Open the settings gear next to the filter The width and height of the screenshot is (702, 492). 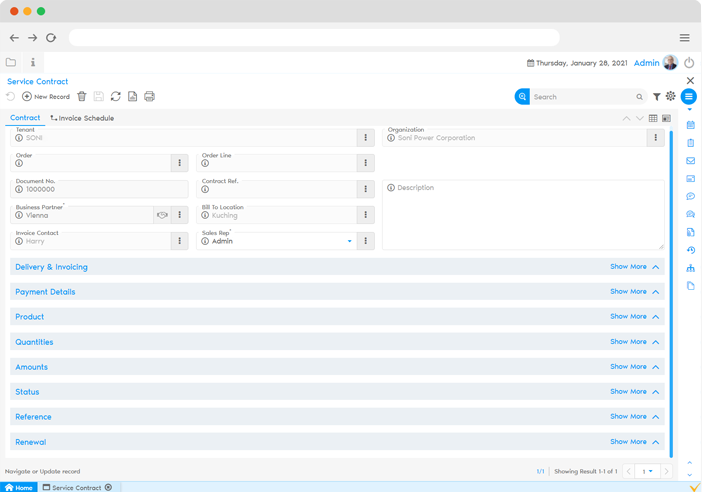671,97
